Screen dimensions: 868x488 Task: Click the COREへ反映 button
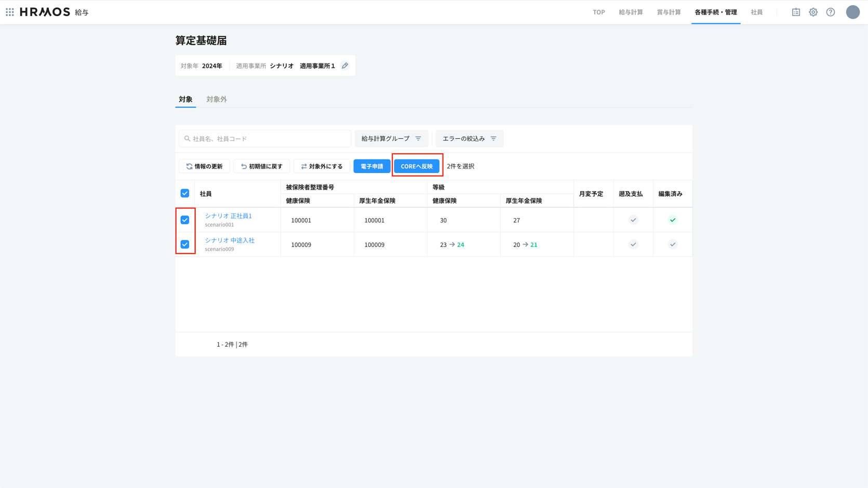417,166
